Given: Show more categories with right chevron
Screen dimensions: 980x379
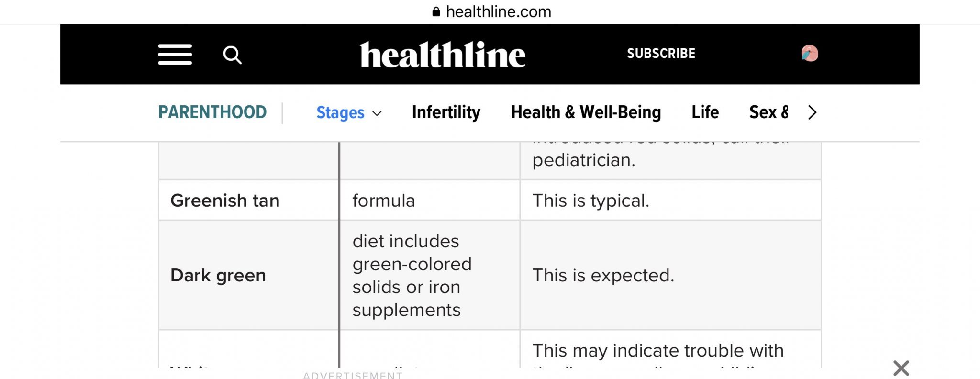Looking at the screenshot, I should click(x=812, y=113).
